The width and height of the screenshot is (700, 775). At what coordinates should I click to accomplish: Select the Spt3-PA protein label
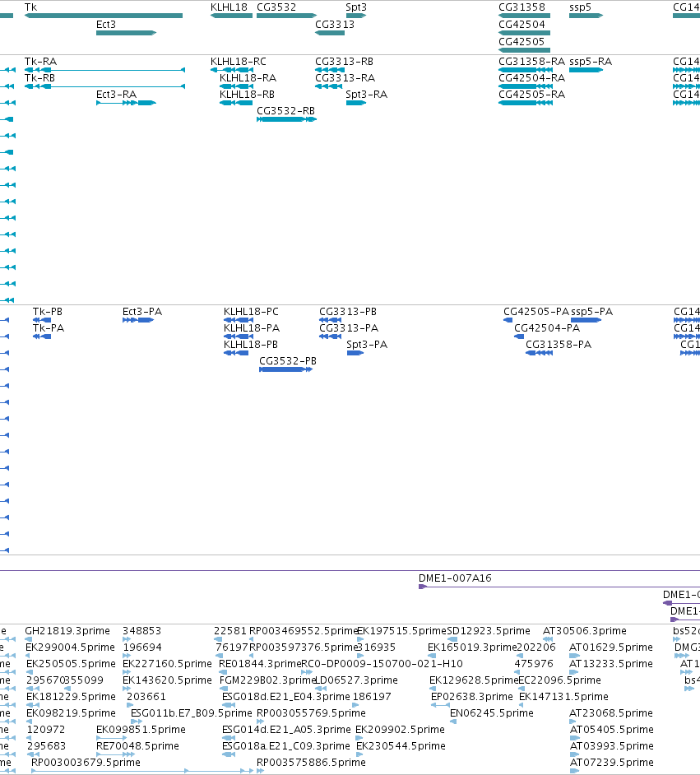coord(367,345)
